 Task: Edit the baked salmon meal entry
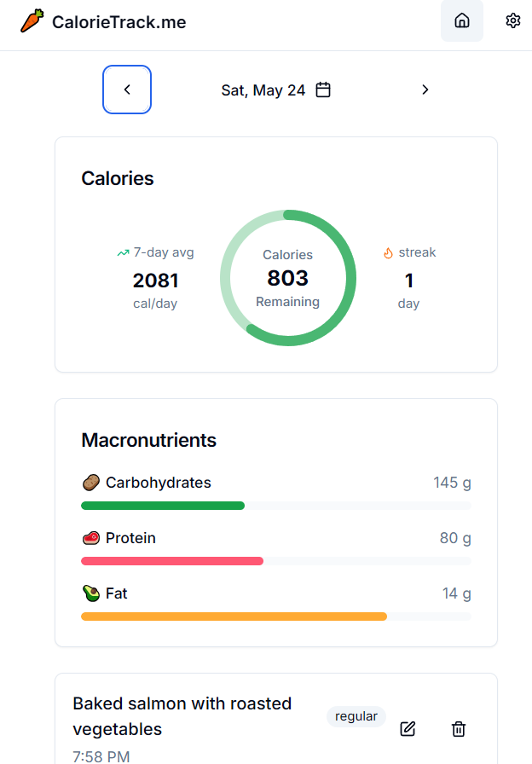click(x=408, y=728)
